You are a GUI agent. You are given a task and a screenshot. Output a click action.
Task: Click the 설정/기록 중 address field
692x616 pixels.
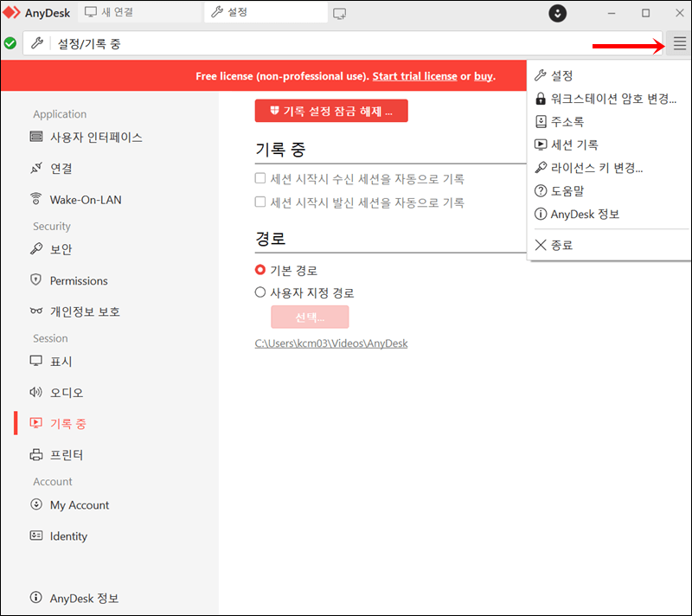(x=343, y=43)
